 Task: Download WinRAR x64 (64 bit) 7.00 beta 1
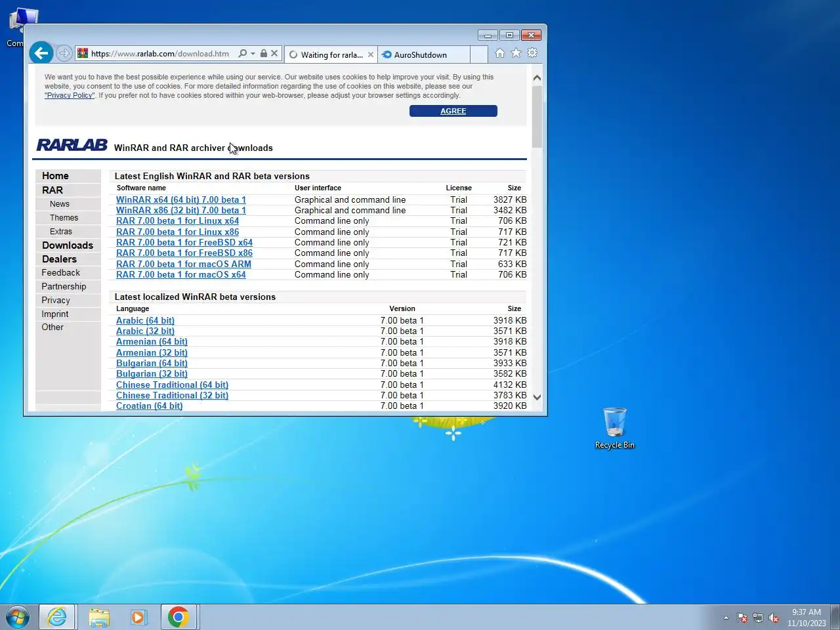point(181,199)
